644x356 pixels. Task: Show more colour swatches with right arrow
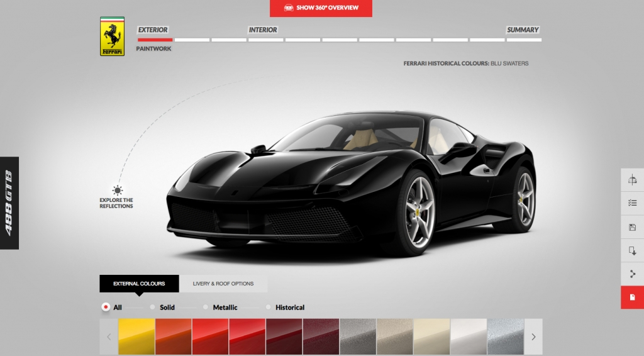coord(533,337)
